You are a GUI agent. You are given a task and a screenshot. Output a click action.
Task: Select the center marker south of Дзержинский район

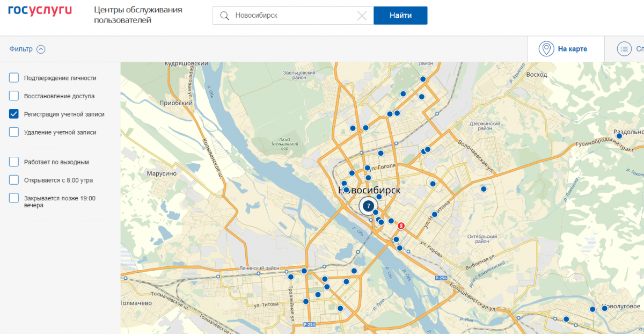tap(484, 189)
